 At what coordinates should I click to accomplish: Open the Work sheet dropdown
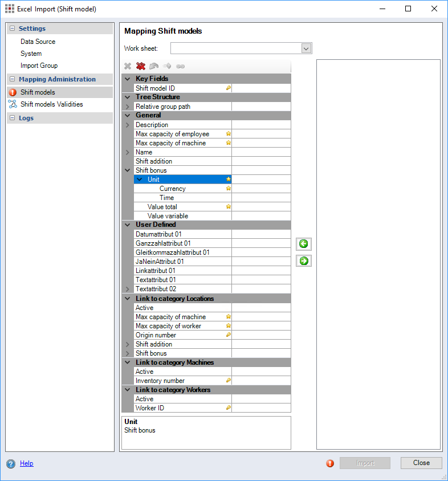click(306, 48)
